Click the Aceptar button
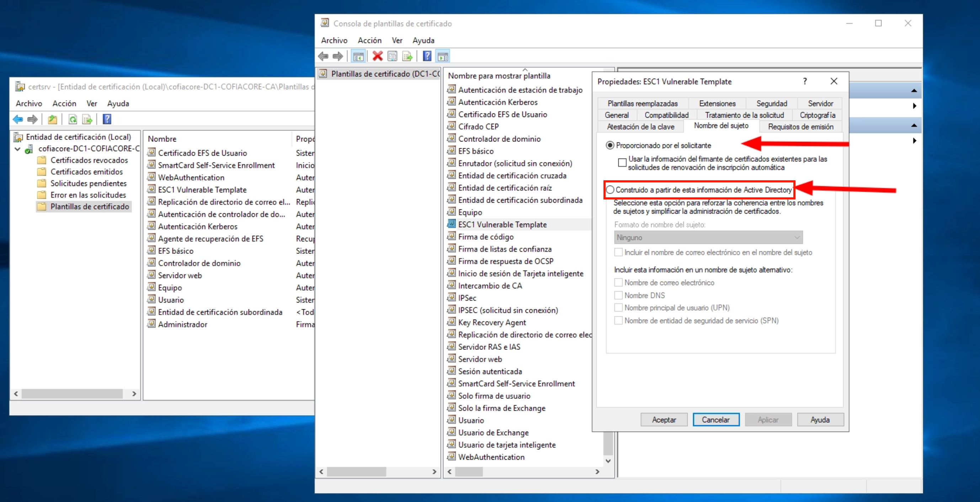 (x=664, y=420)
